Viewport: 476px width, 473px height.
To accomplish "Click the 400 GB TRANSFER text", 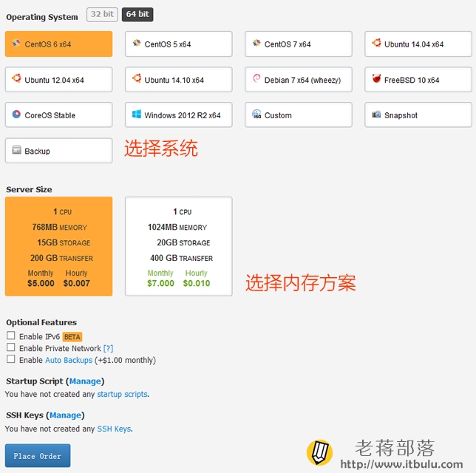I will click(x=181, y=258).
